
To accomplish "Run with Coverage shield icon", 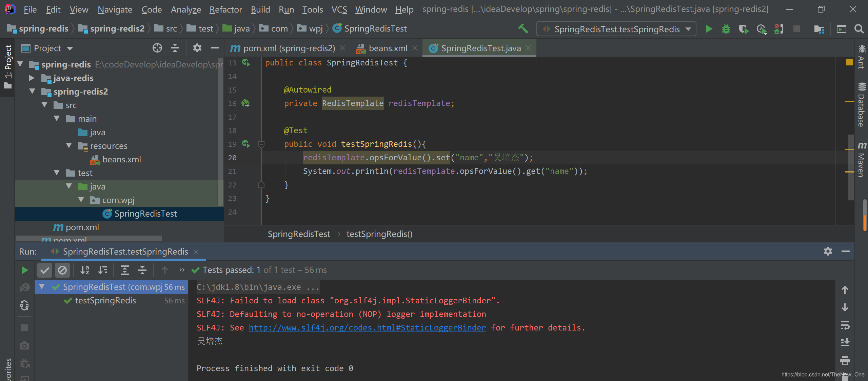I will pyautogui.click(x=744, y=29).
